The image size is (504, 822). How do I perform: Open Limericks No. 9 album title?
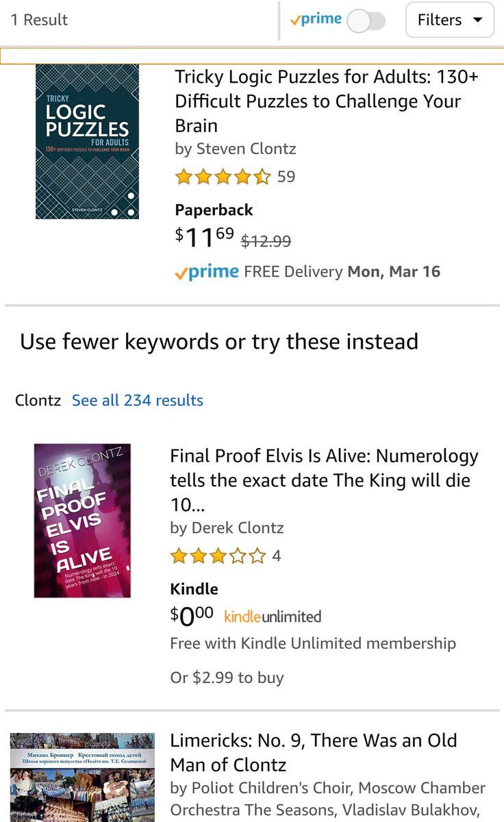point(314,752)
